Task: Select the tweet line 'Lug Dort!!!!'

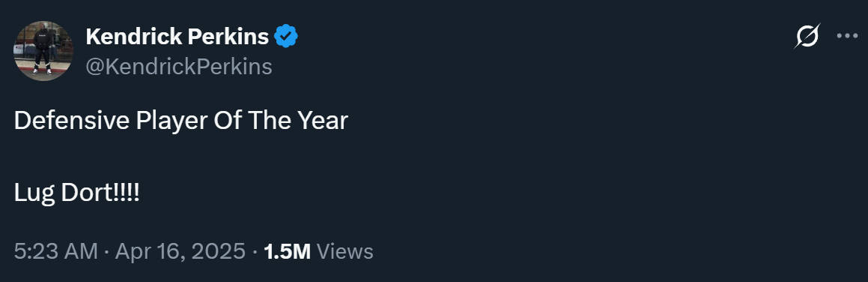Action: tap(77, 194)
